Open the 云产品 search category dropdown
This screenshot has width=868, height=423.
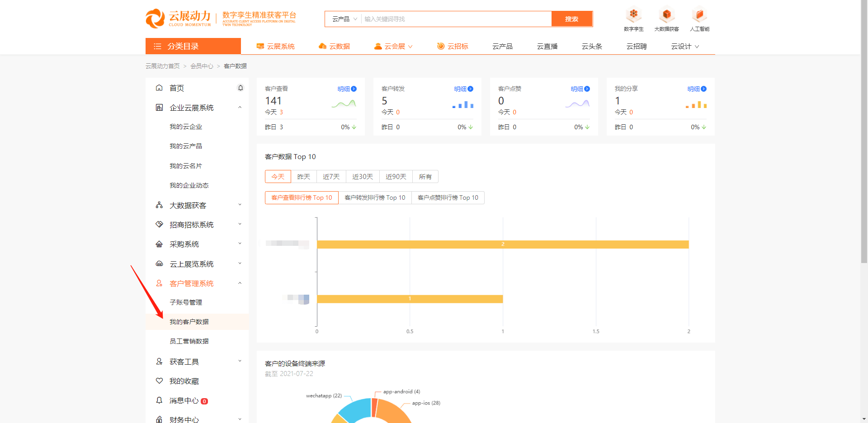click(x=344, y=19)
